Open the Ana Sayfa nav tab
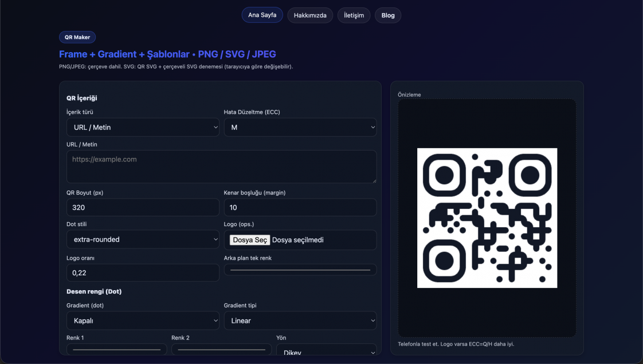 tap(262, 15)
